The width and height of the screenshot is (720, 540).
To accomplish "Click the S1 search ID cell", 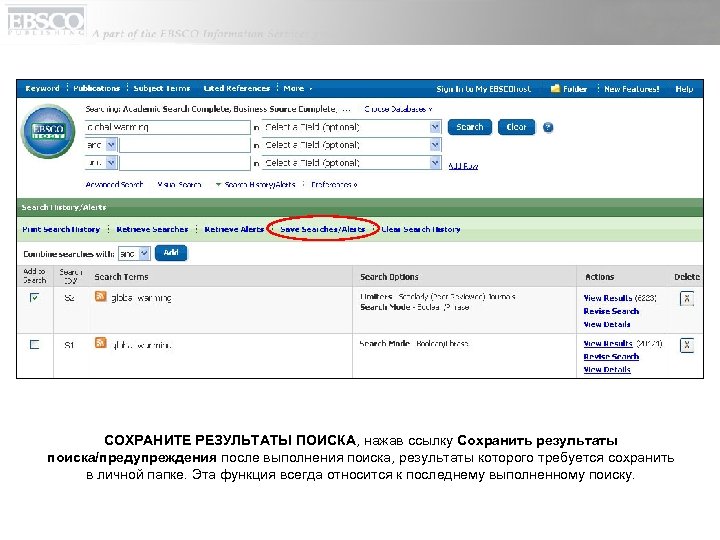I will [69, 345].
